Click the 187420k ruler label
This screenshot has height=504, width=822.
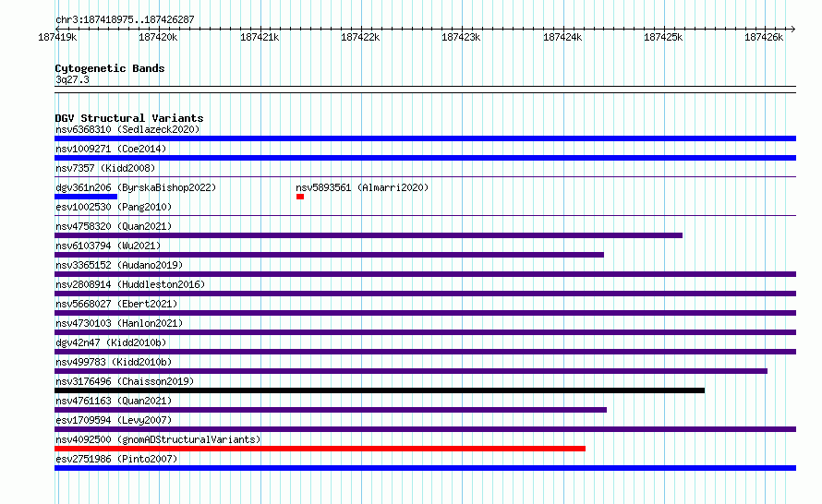(x=158, y=37)
